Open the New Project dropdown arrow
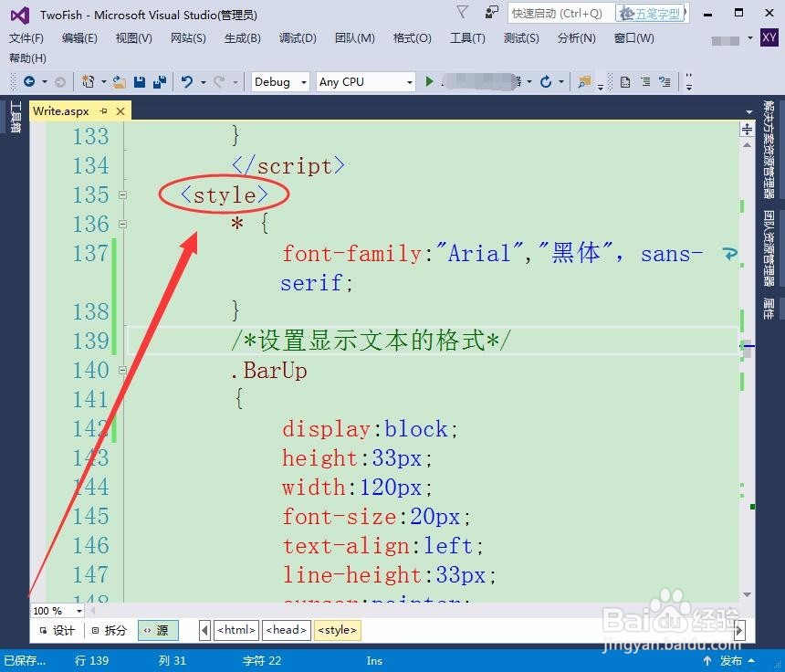The width and height of the screenshot is (785, 672). [x=104, y=81]
